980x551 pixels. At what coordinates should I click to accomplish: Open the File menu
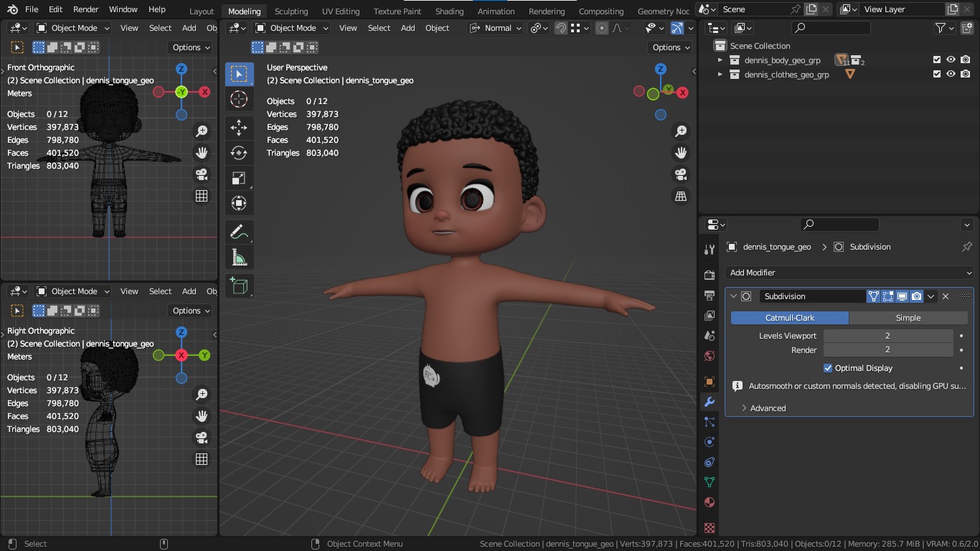[x=32, y=9]
